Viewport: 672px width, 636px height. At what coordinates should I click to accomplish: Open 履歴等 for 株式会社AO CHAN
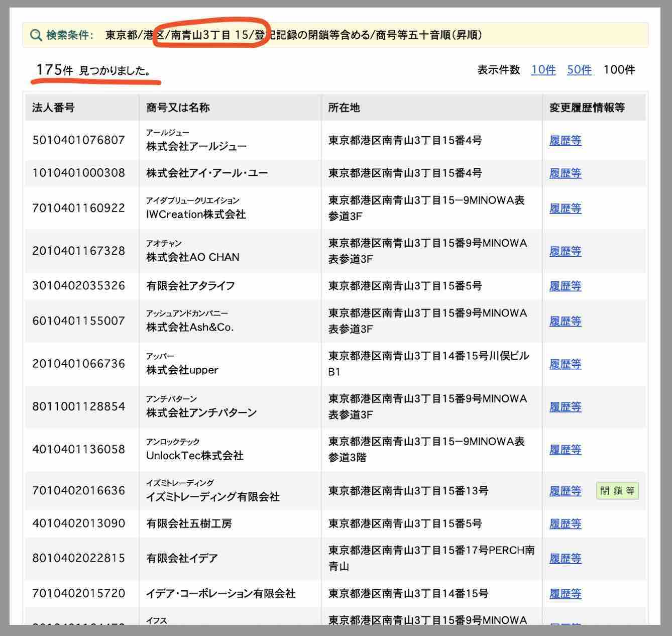[x=565, y=251]
